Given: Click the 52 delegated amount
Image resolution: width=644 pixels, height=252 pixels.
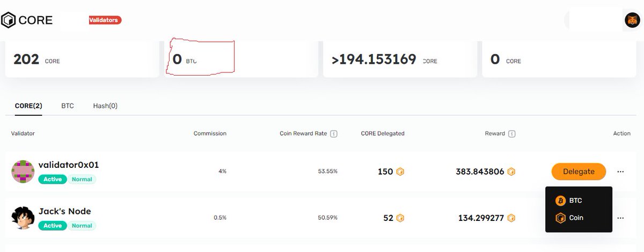Looking at the screenshot, I should click(x=388, y=218).
